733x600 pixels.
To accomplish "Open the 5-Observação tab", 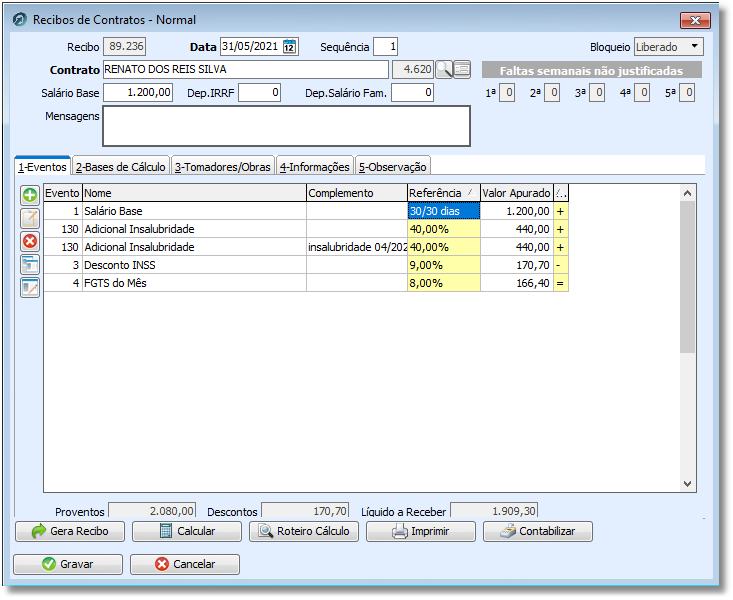I will pos(393,167).
